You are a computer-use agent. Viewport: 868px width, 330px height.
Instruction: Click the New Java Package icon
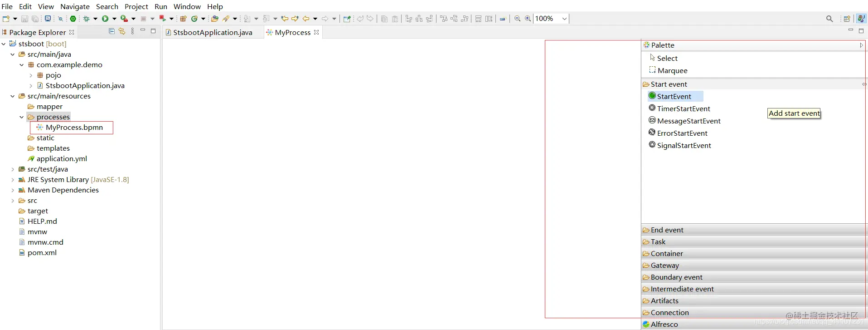[183, 19]
